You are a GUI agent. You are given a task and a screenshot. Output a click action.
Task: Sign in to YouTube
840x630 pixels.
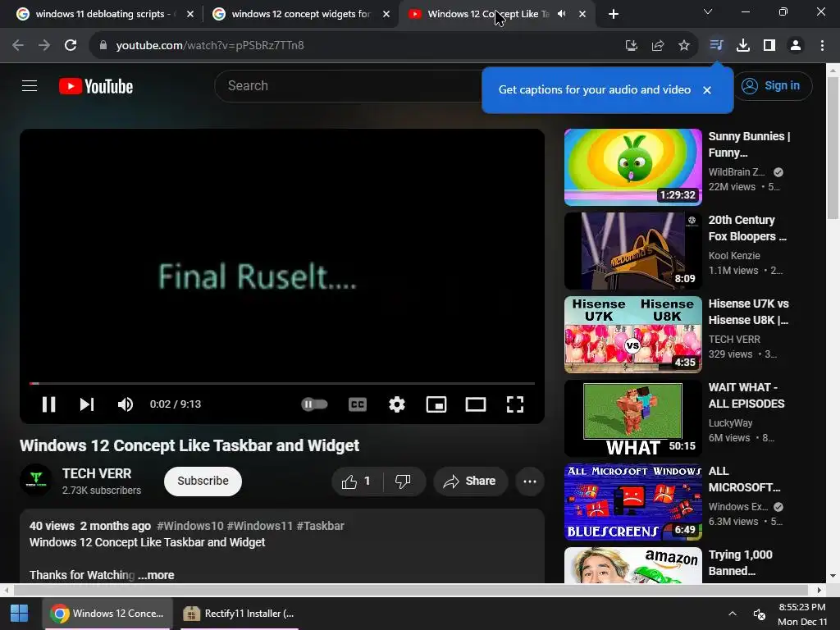(772, 85)
